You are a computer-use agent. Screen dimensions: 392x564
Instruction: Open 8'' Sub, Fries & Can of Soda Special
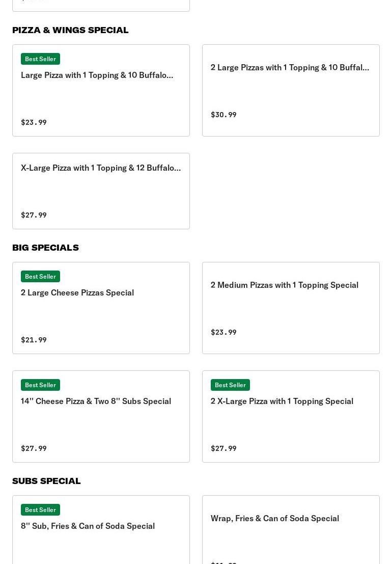(88, 526)
